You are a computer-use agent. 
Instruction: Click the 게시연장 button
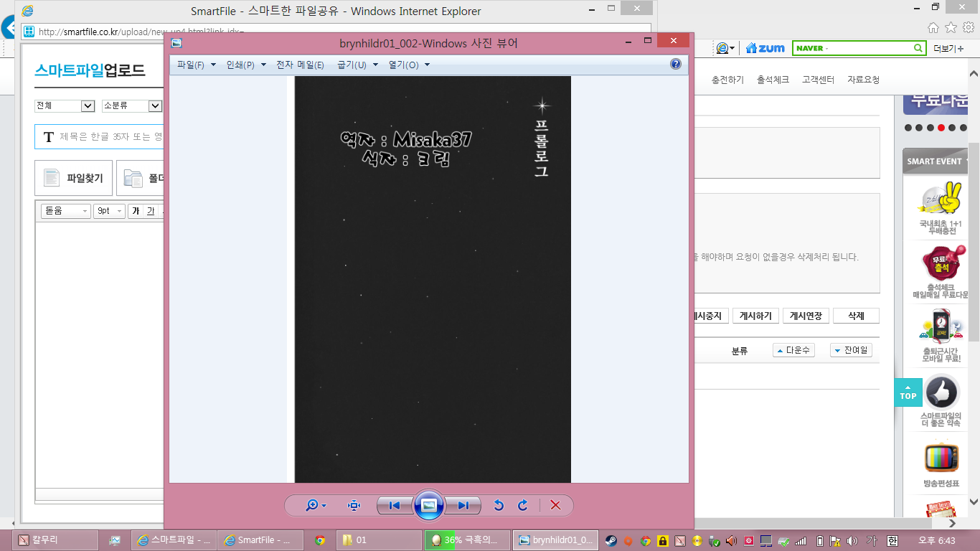pos(806,316)
